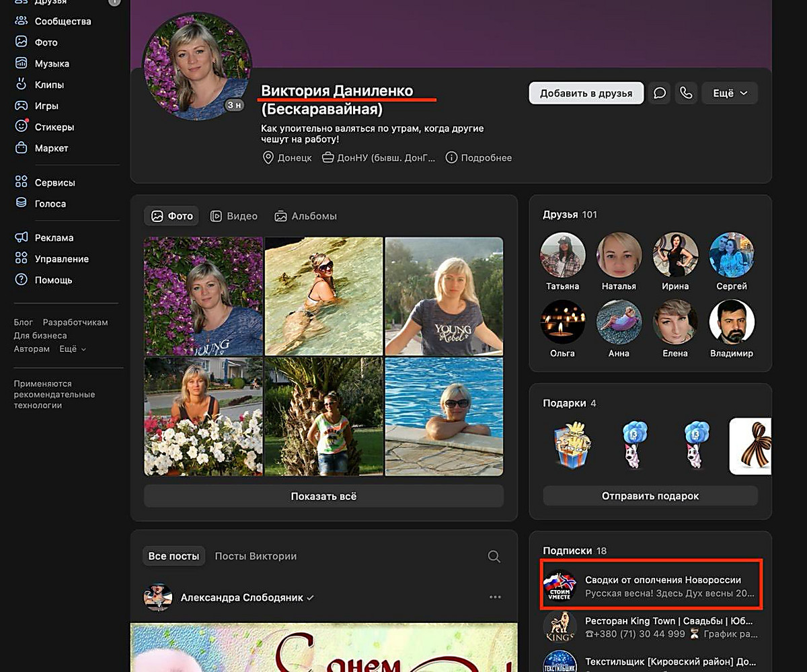Switch to the Видео tab
The image size is (807, 672).
(x=234, y=216)
